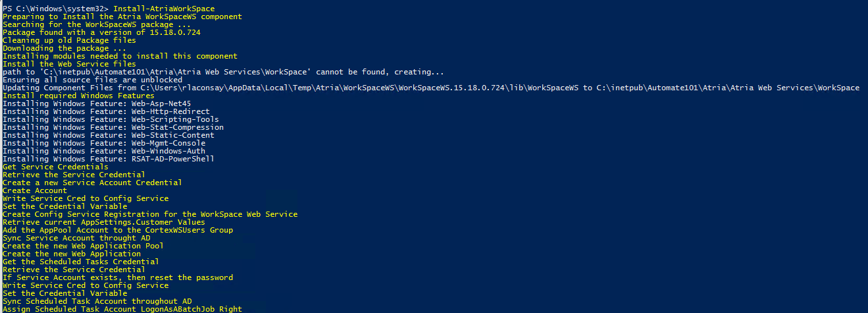Click the 'Get Service Credentials' line
This screenshot has width=868, height=313.
pos(55,167)
